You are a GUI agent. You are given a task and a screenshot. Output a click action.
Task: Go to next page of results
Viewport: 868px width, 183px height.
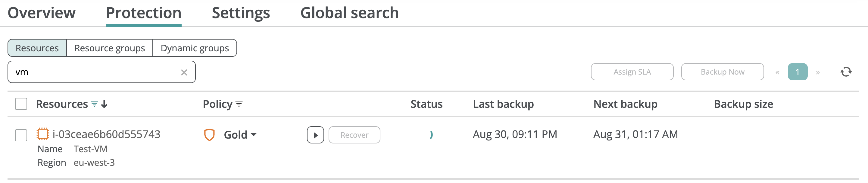pyautogui.click(x=818, y=72)
